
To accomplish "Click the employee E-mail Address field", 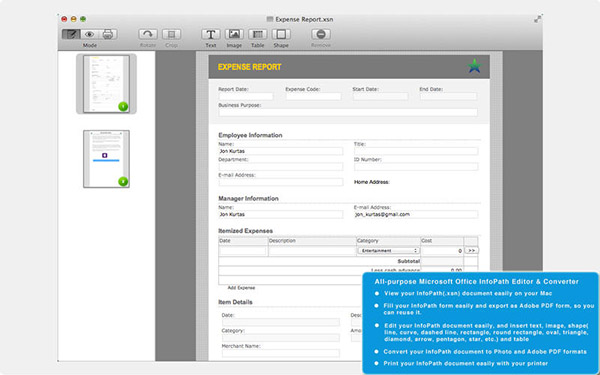I will (x=280, y=182).
